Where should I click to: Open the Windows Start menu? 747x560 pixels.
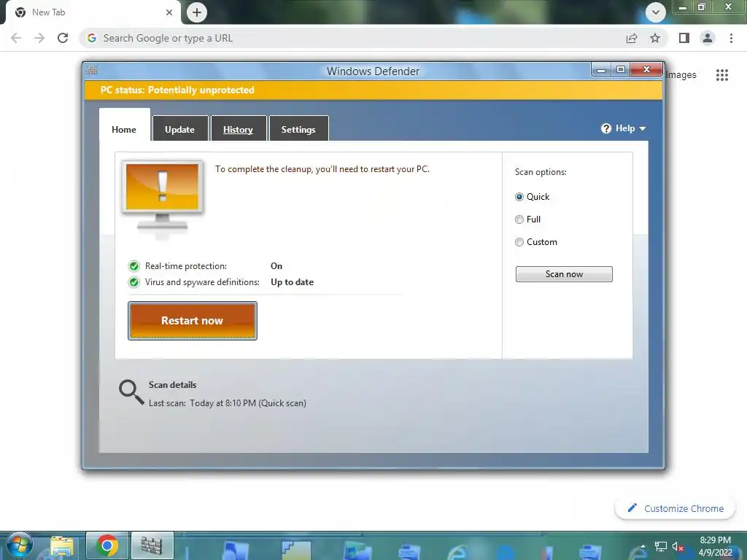click(x=20, y=545)
